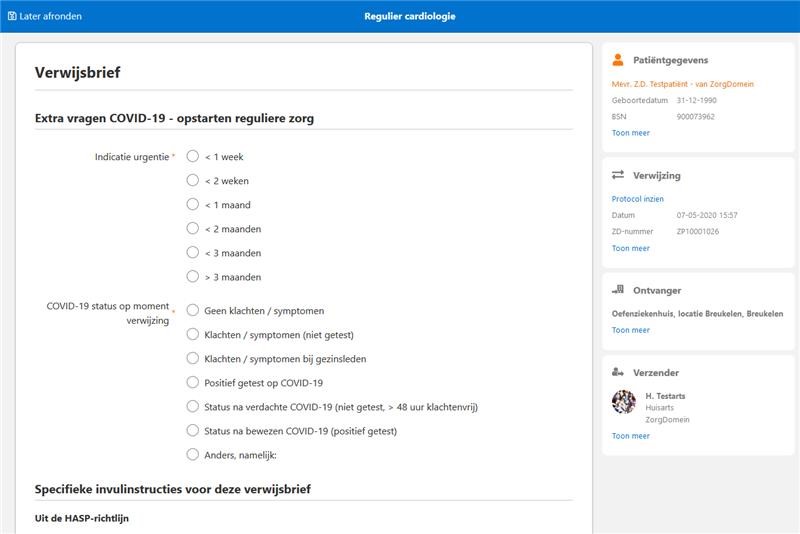This screenshot has height=534, width=800.
Task: Choose 'Geen klachten / symptomen' status
Action: point(193,310)
